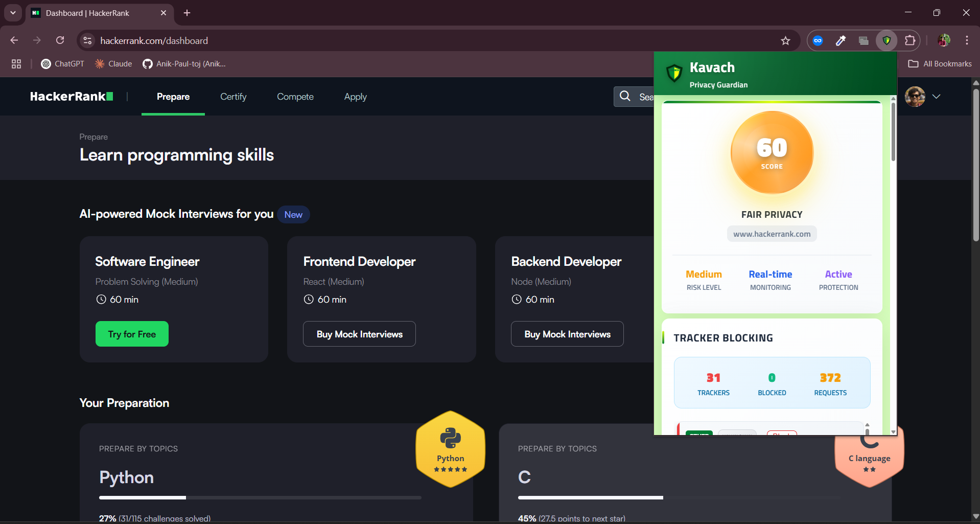This screenshot has height=524, width=980.
Task: Open the eyedropper color picker extension
Action: click(x=841, y=40)
